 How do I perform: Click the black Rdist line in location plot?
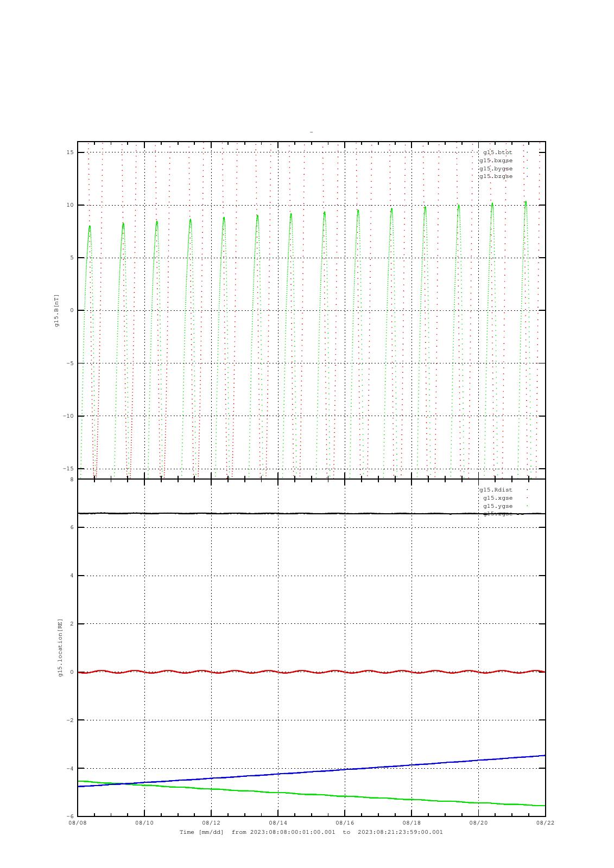(312, 513)
